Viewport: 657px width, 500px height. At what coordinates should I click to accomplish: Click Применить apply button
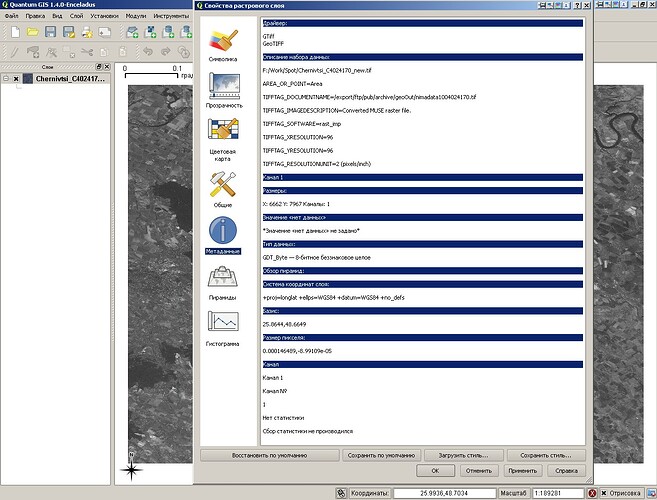pos(522,471)
